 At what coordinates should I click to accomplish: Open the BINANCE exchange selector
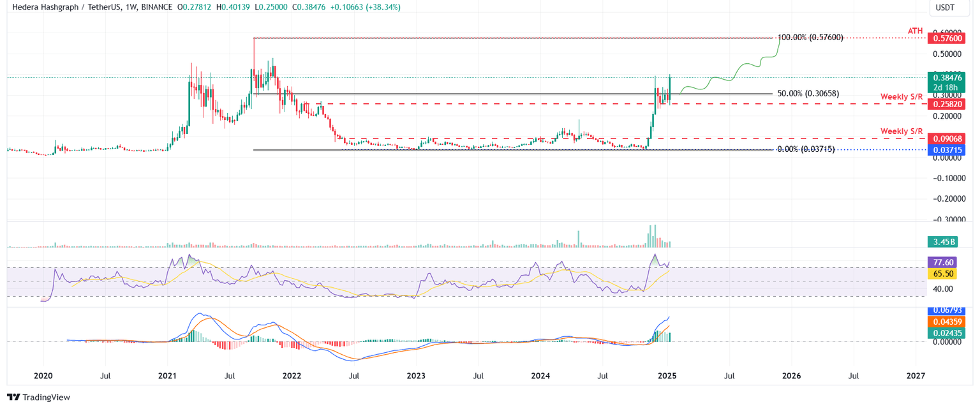158,7
